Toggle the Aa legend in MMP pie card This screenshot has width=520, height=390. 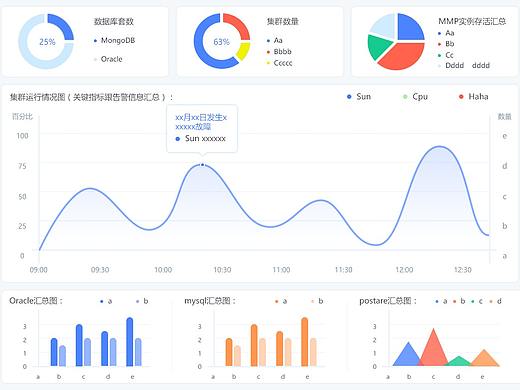446,33
